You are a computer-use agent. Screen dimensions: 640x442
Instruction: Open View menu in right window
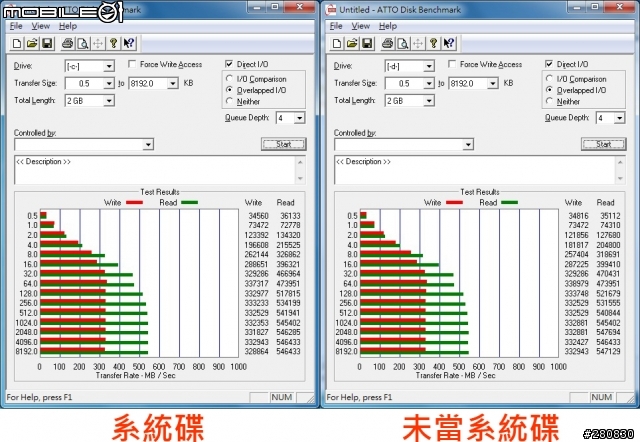pos(361,26)
